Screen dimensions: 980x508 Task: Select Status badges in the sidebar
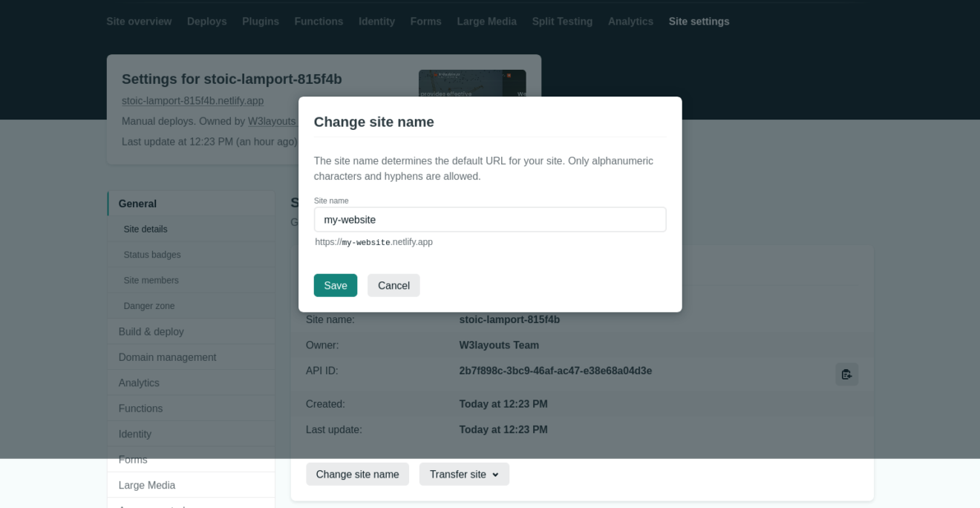pyautogui.click(x=152, y=255)
